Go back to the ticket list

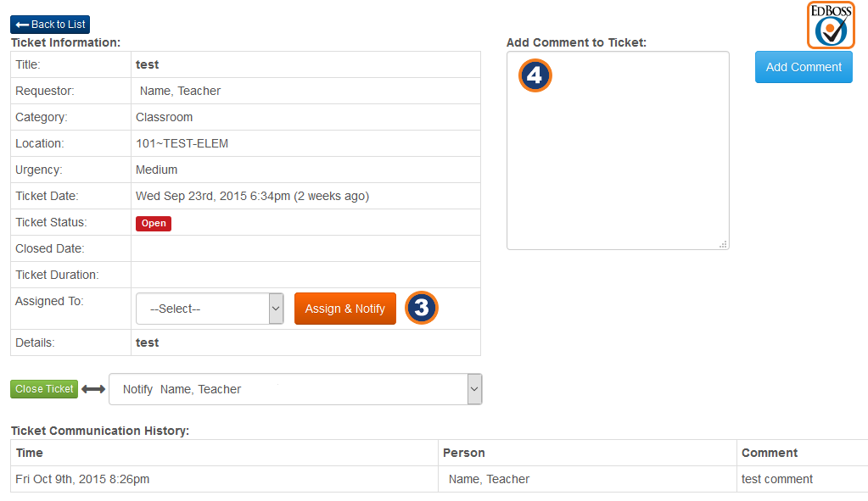[50, 25]
